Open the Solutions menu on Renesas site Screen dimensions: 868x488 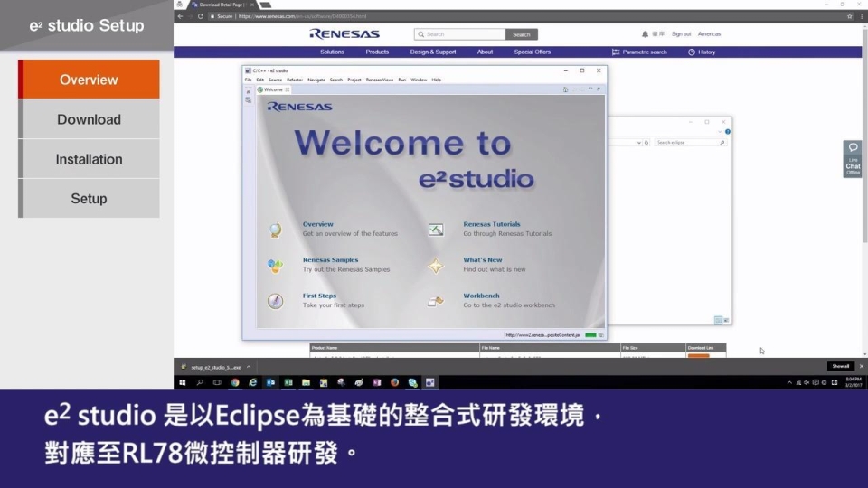(332, 52)
